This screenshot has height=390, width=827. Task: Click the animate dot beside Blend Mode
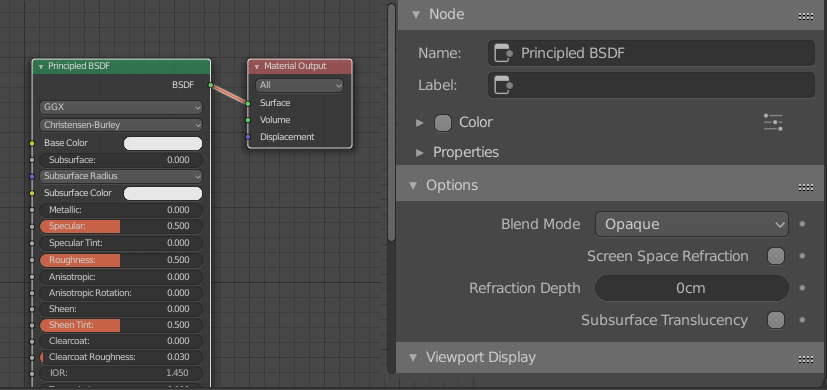tap(802, 224)
